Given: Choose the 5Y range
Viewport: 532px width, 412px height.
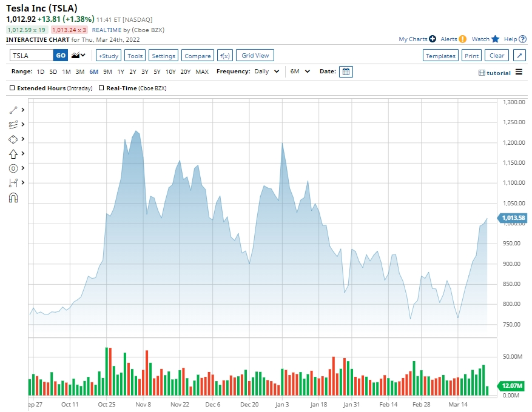Looking at the screenshot, I should (x=157, y=72).
